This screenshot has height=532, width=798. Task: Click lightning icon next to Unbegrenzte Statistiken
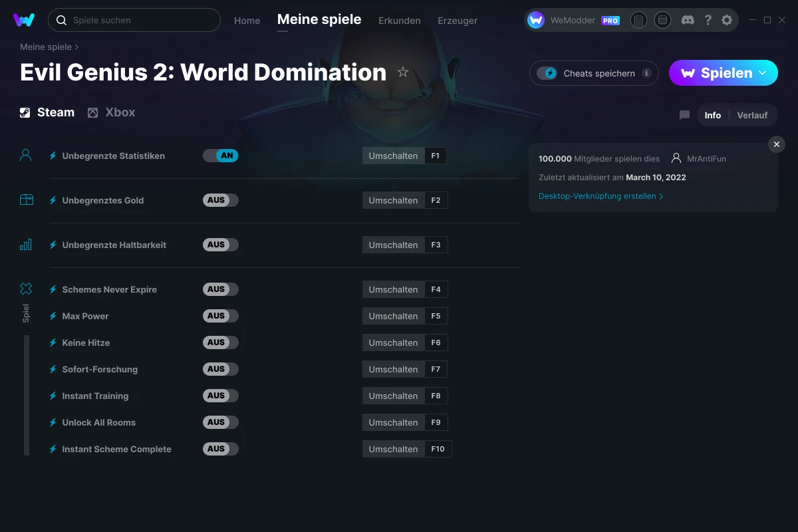pos(53,156)
